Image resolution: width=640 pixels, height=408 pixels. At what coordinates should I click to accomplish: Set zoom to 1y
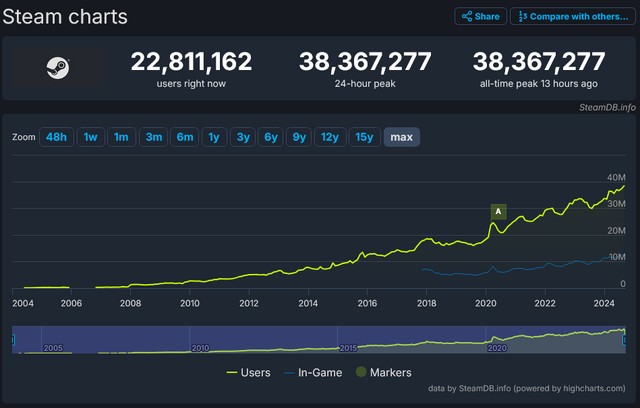214,137
